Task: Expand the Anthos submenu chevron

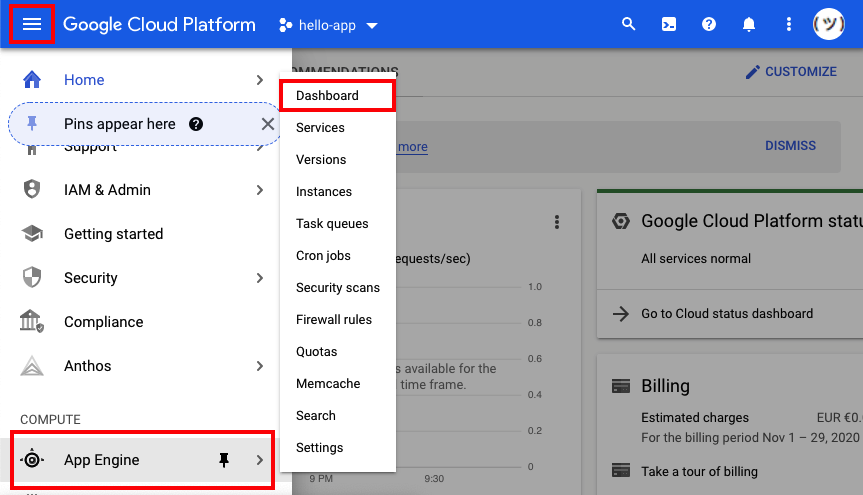Action: 260,366
